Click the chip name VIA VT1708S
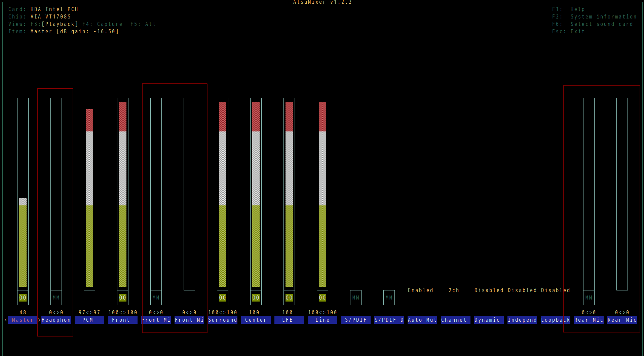Image resolution: width=644 pixels, height=356 pixels. point(50,17)
